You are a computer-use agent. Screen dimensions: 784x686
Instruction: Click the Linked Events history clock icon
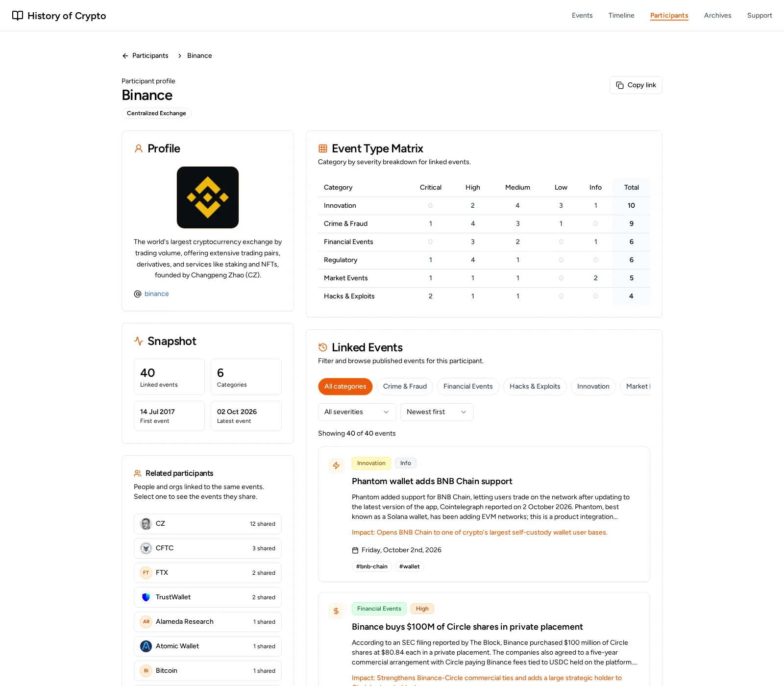click(323, 347)
